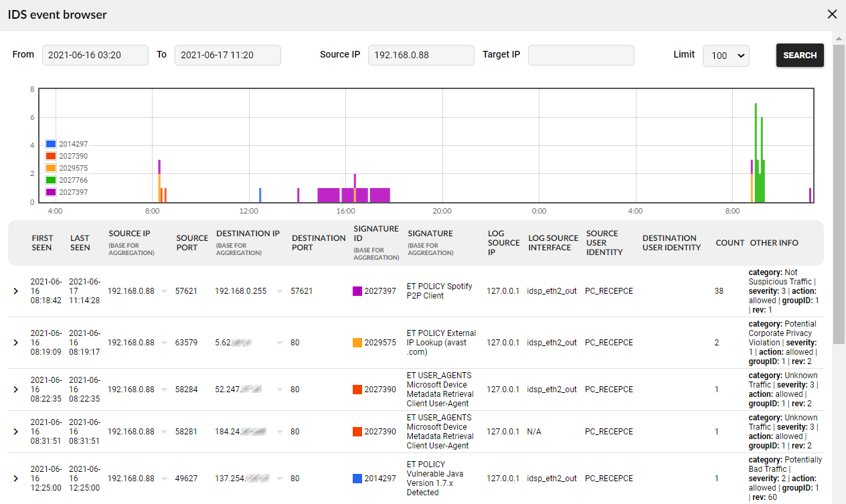
Task: Click the purple swatch beside signature 2027397
Action: [357, 291]
